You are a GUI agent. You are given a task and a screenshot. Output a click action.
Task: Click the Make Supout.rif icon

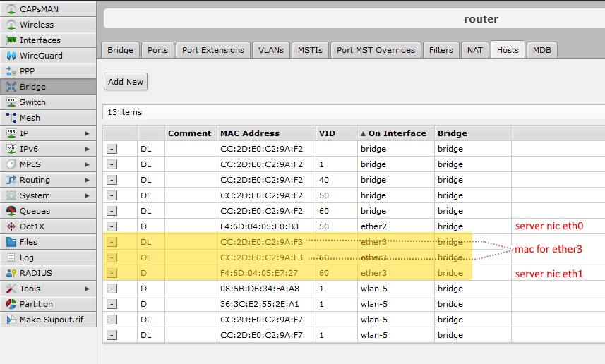pos(11,320)
